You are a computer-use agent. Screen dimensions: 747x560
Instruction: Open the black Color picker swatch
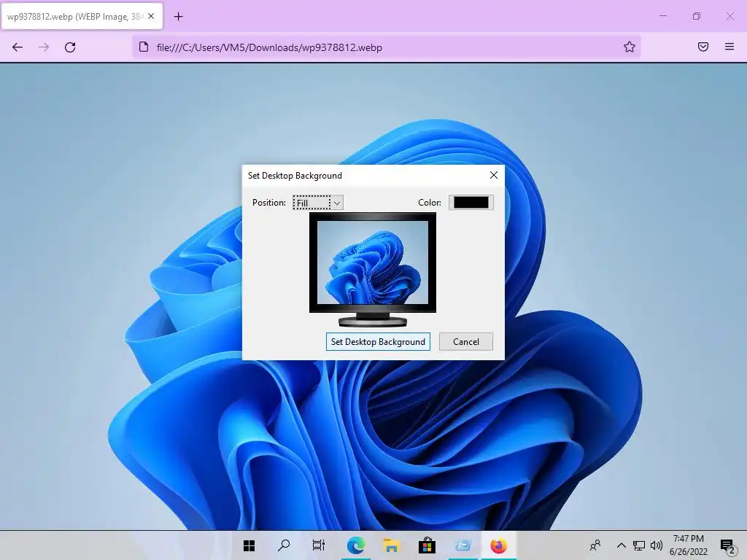point(471,203)
